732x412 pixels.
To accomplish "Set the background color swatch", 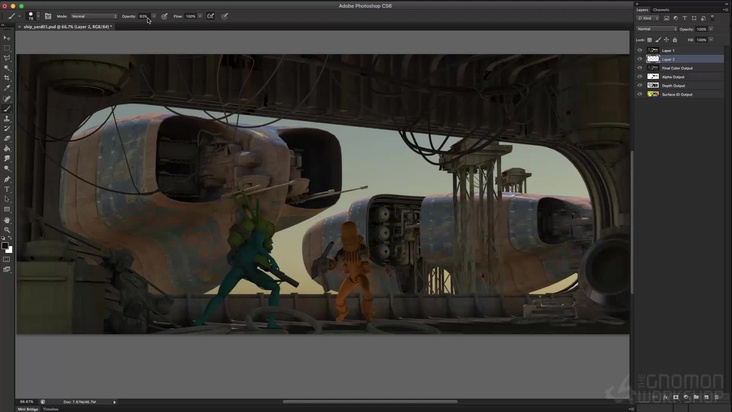I will coord(10,251).
